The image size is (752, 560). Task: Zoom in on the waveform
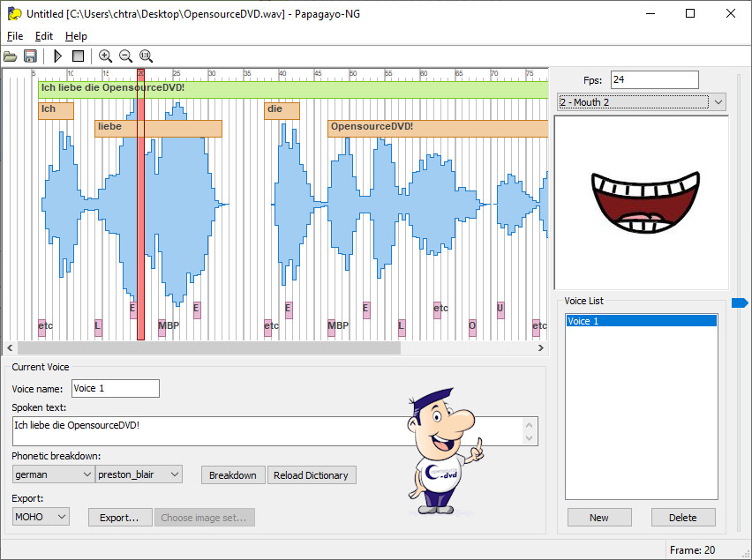[105, 56]
